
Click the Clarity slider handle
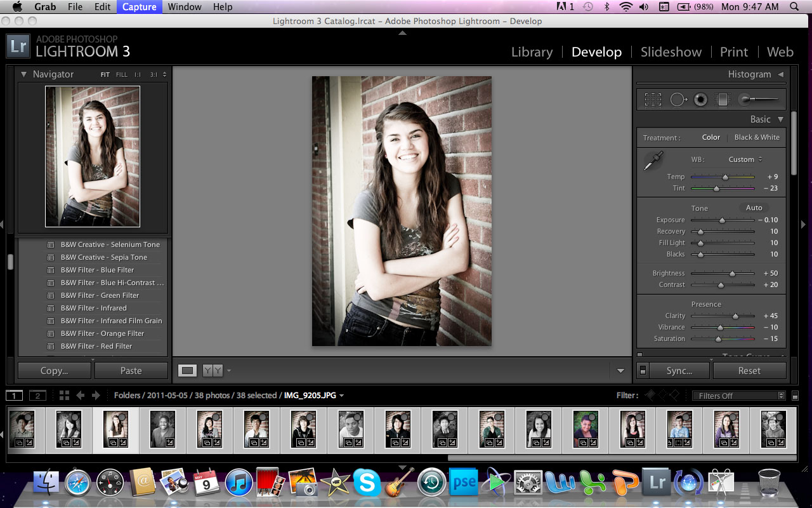[x=735, y=316]
